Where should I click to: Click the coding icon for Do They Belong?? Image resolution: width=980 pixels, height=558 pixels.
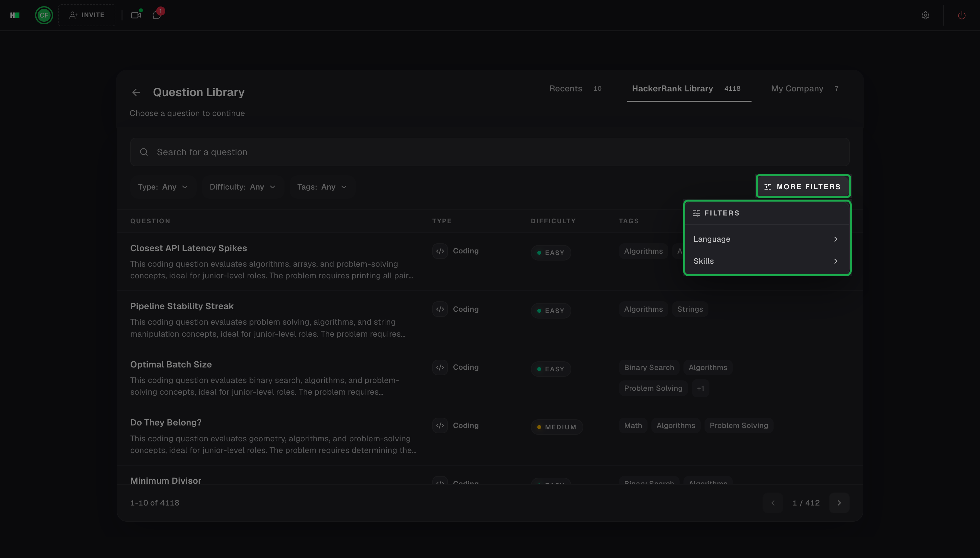click(440, 425)
